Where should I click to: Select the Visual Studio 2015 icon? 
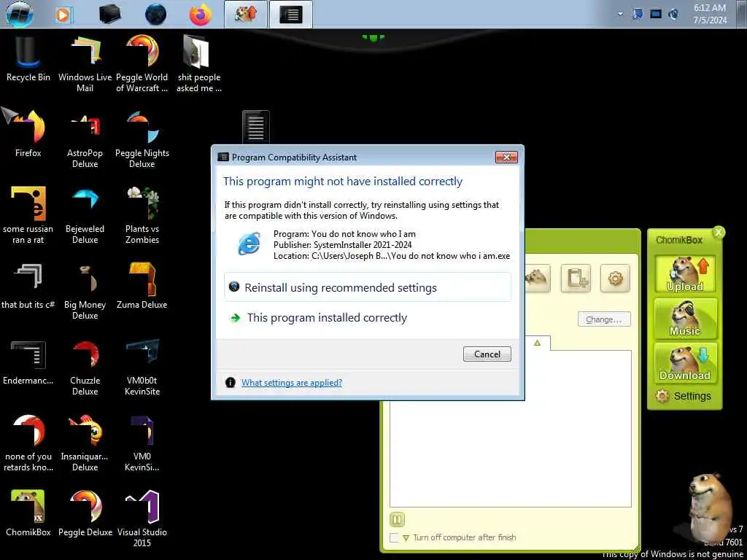[x=142, y=518]
